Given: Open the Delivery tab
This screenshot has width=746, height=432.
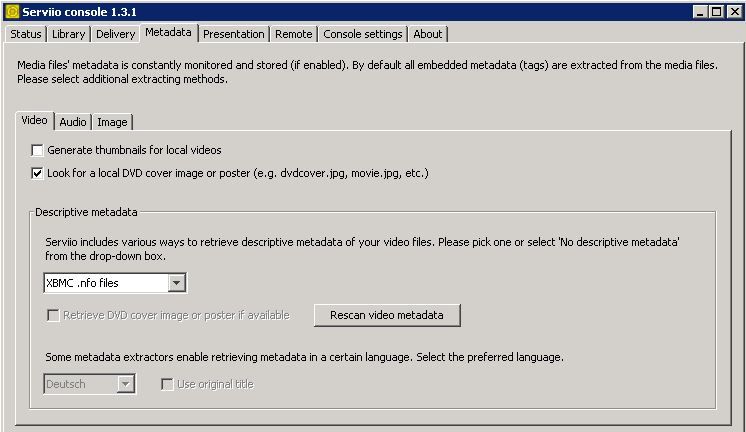Looking at the screenshot, I should [116, 34].
